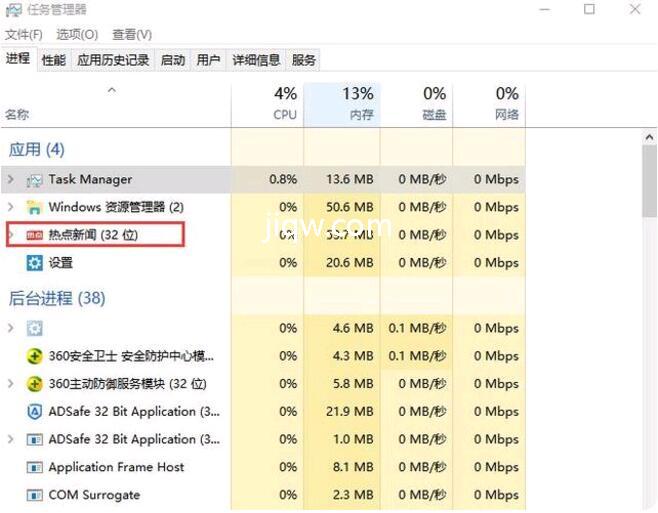This screenshot has height=513, width=658.
Task: Click the Application Frame Host icon
Action: [34, 467]
